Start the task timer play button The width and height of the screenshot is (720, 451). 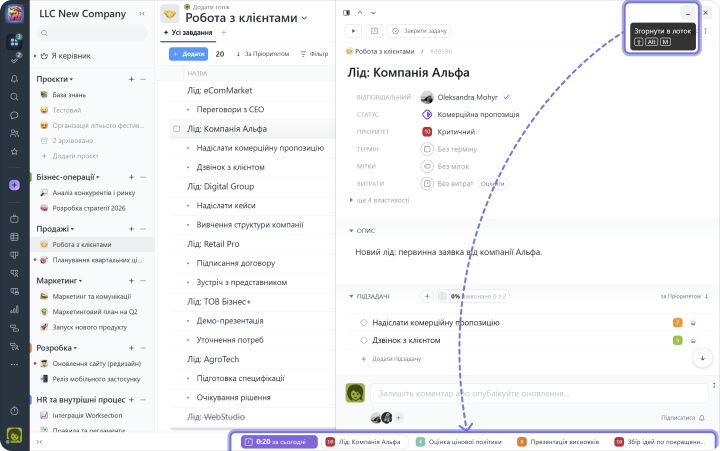(x=352, y=31)
